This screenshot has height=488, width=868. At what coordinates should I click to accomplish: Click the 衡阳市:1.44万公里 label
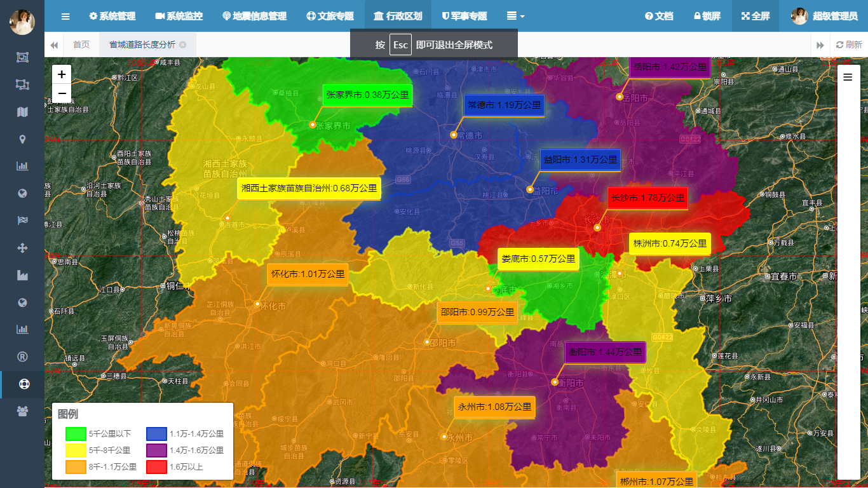605,352
